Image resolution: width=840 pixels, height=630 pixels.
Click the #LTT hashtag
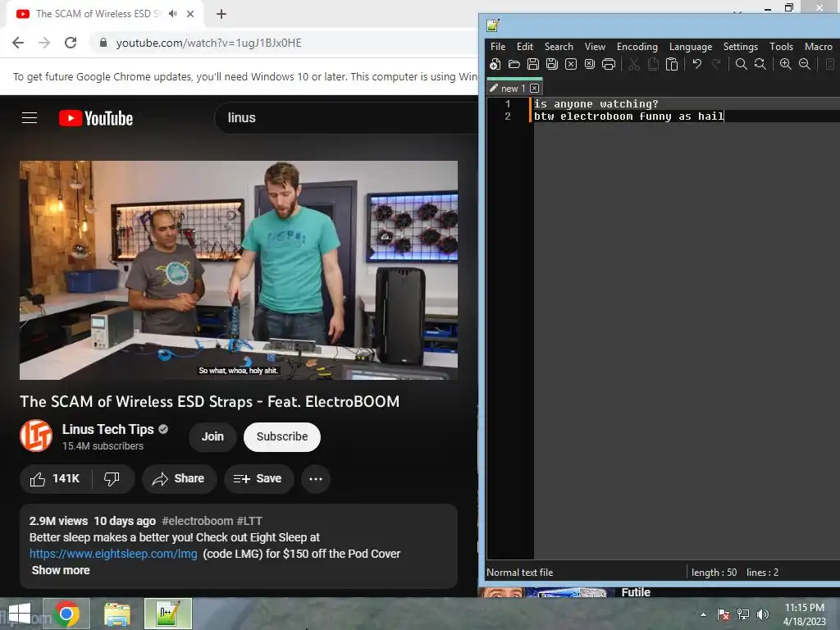[249, 521]
